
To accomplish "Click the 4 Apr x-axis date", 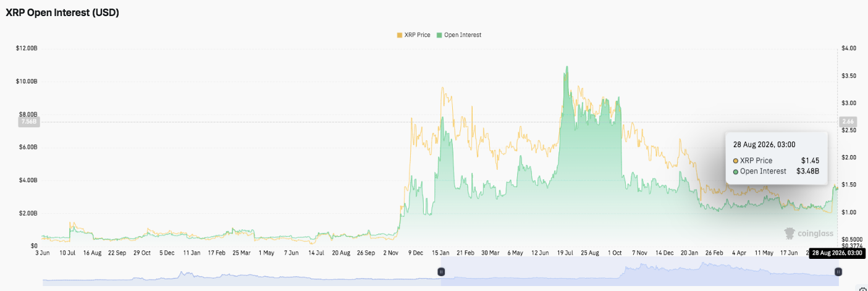I will pos(739,253).
